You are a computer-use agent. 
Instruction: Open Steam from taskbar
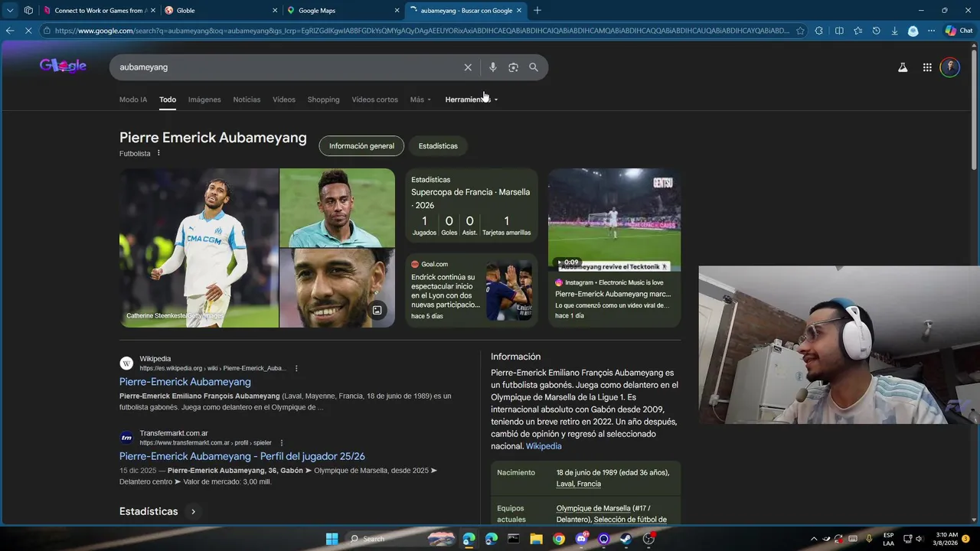point(626,539)
